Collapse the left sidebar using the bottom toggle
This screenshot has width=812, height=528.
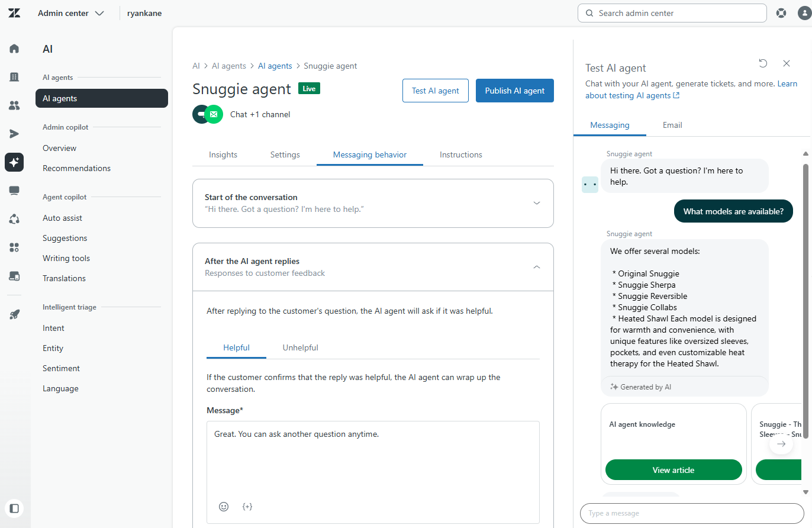coord(14,508)
